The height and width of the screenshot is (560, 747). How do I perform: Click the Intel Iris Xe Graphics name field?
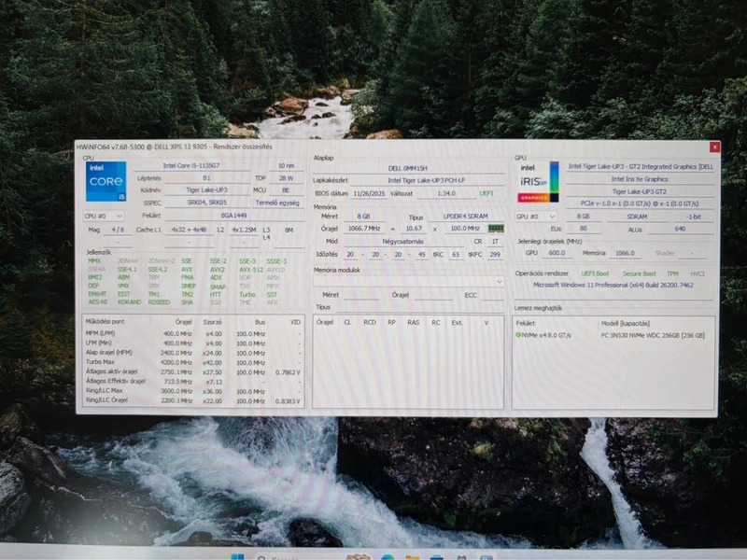[x=641, y=179]
